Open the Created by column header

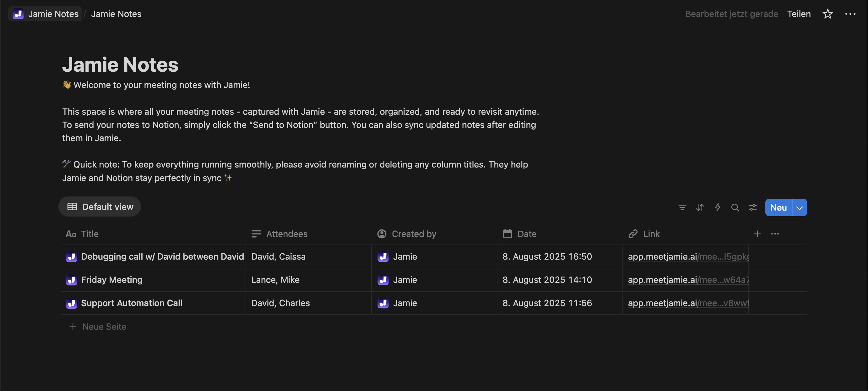coord(434,234)
